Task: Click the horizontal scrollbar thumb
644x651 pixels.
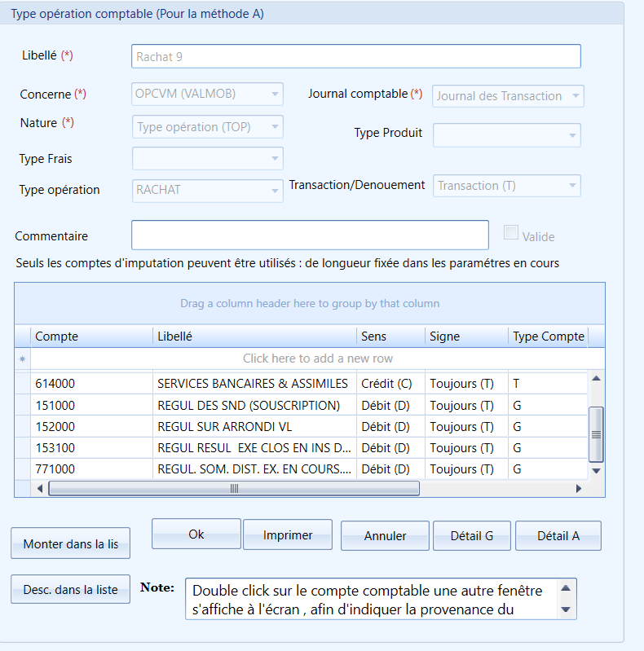Action: (x=234, y=489)
